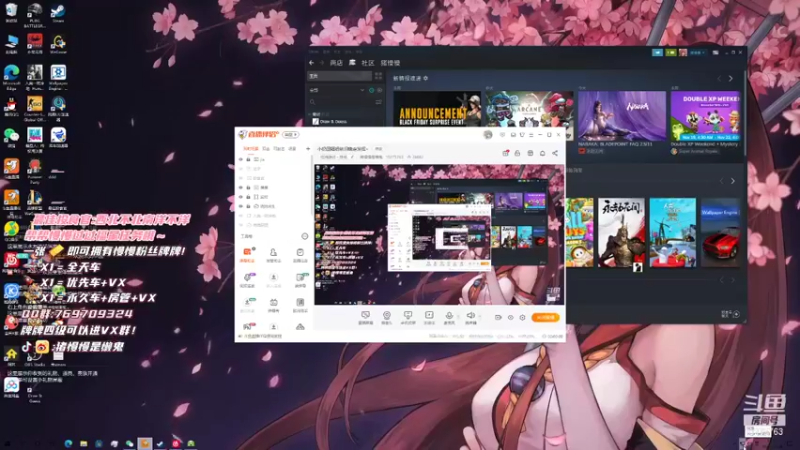
Task: Open stream settings gear in streaming app
Action: tap(522, 317)
